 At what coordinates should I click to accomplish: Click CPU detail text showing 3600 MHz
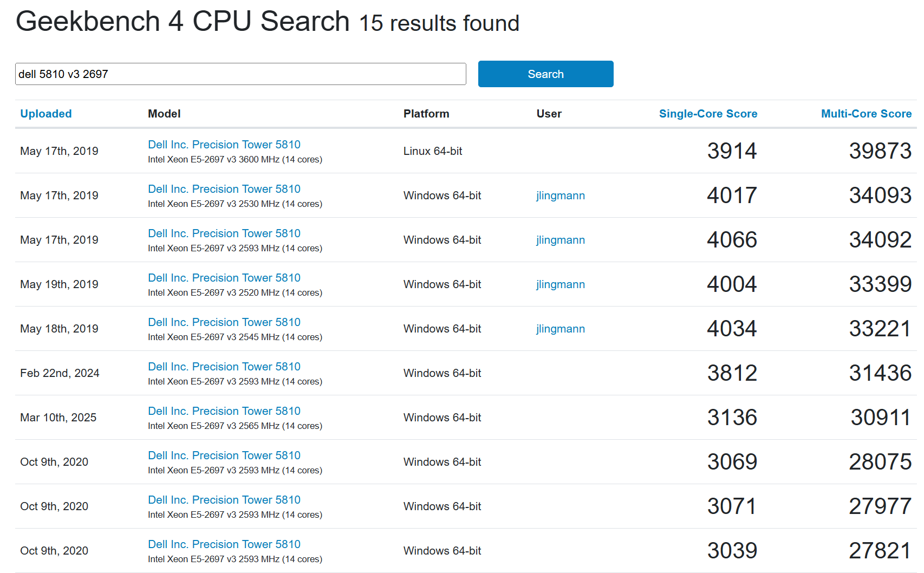click(235, 160)
